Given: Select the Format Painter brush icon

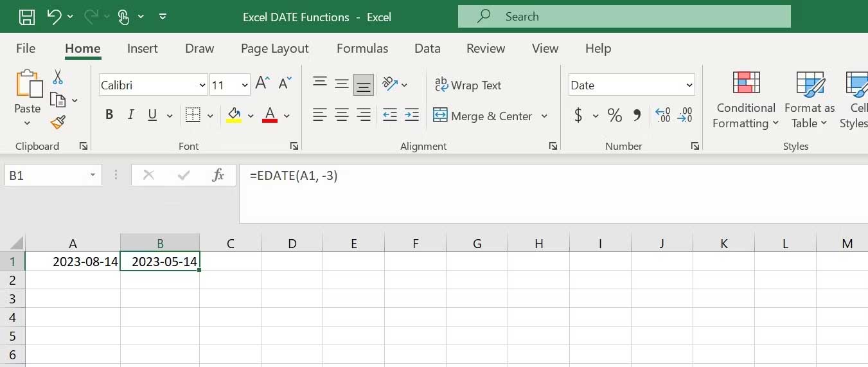Looking at the screenshot, I should point(58,122).
